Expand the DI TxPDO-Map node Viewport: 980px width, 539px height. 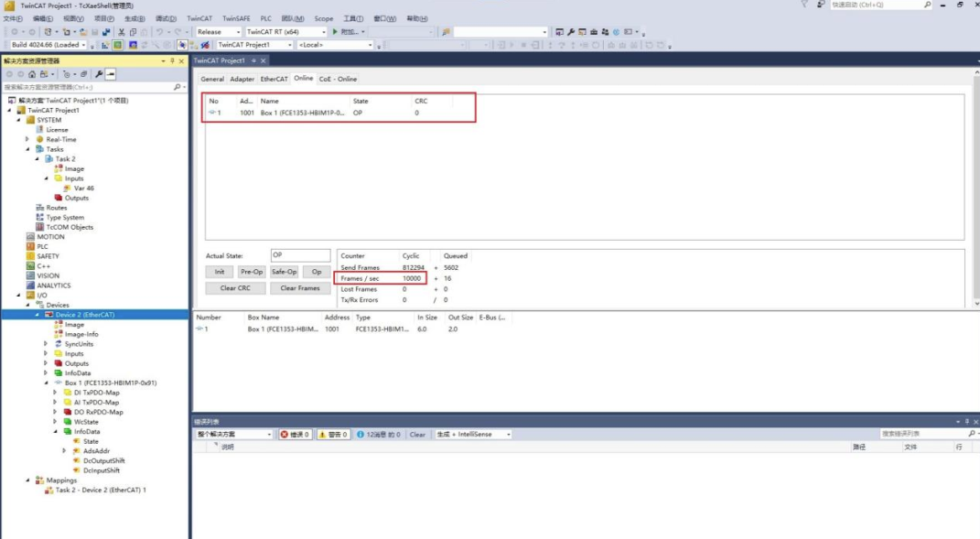pyautogui.click(x=55, y=393)
